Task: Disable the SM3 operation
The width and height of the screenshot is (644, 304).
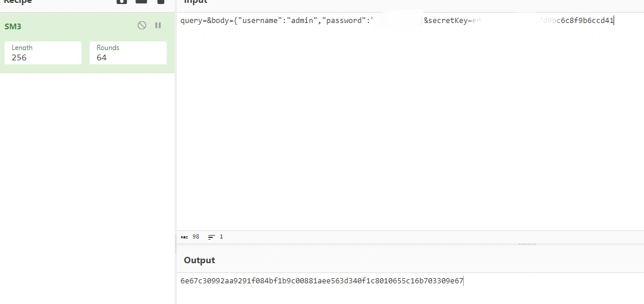Action: coord(142,25)
